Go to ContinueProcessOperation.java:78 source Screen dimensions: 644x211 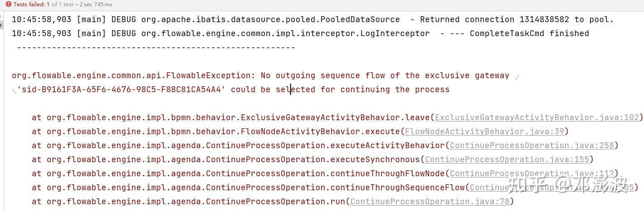click(430, 202)
